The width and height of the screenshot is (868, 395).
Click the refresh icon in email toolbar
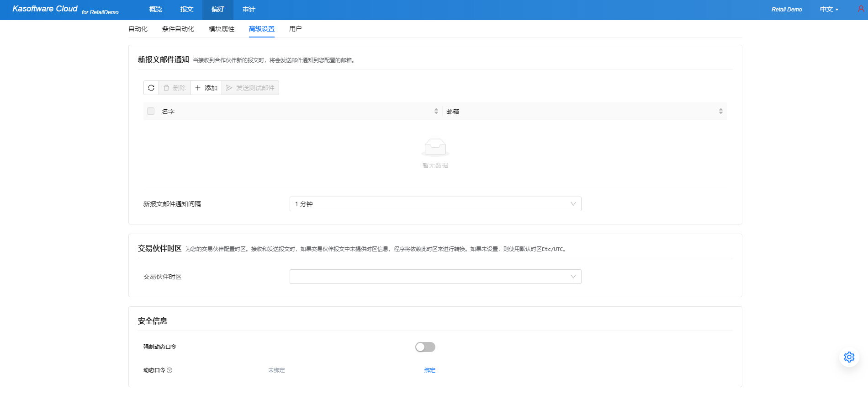click(x=151, y=88)
